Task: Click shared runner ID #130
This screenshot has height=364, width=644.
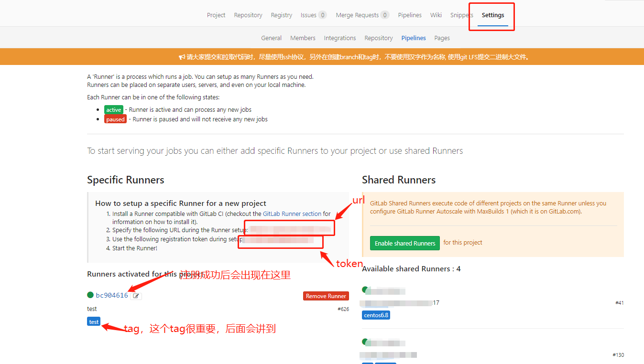Action: click(x=618, y=355)
